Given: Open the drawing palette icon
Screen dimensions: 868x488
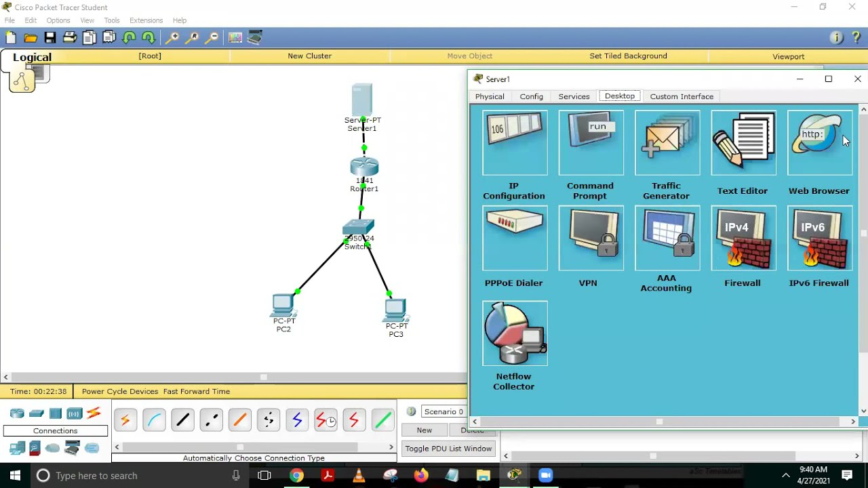Looking at the screenshot, I should tap(235, 38).
